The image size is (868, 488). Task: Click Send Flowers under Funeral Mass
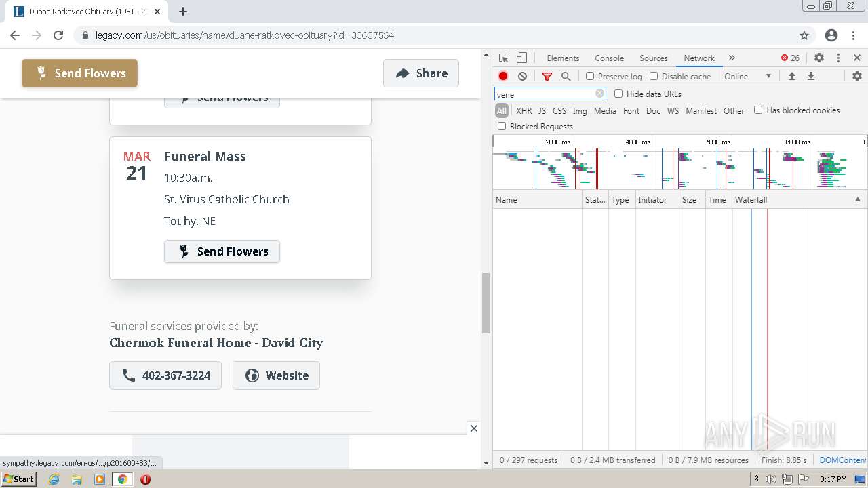(x=222, y=251)
